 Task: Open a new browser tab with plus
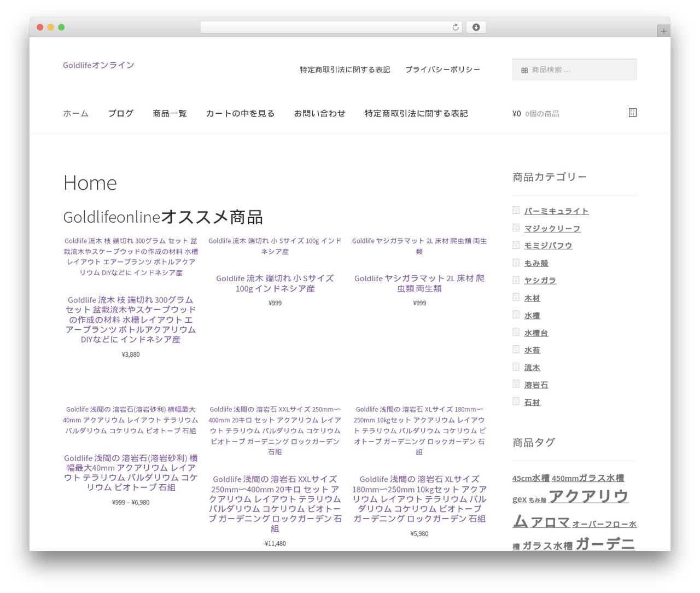click(663, 31)
